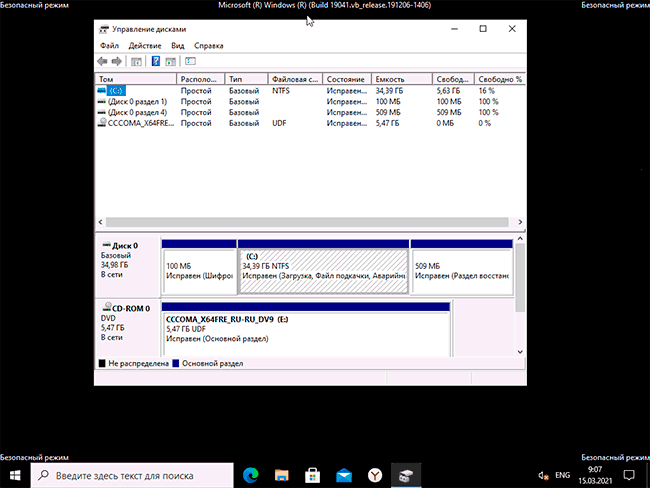Sort by the Емкость column header
Viewport: 650px width, 488px height.
click(402, 79)
